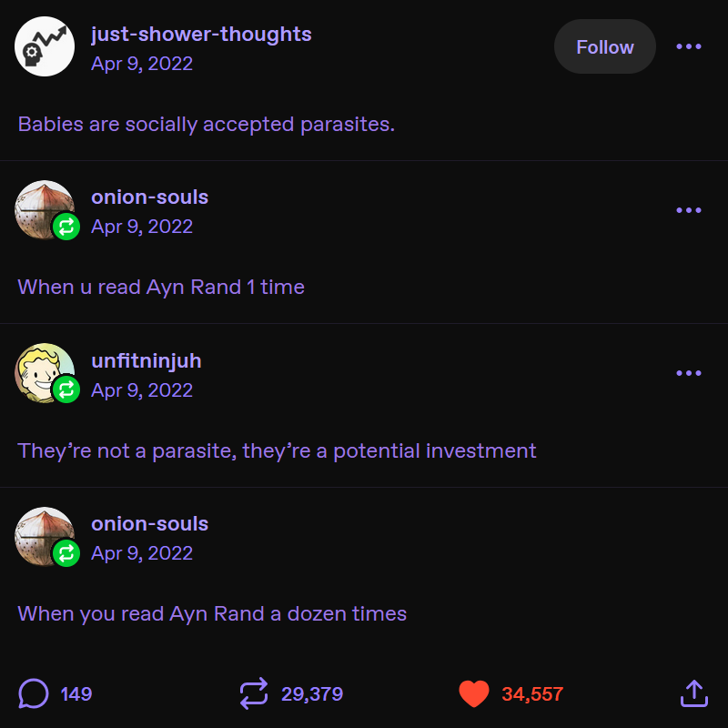This screenshot has height=728, width=728.
Task: Open three-dot menu on first onion-souls reblog
Action: click(689, 210)
